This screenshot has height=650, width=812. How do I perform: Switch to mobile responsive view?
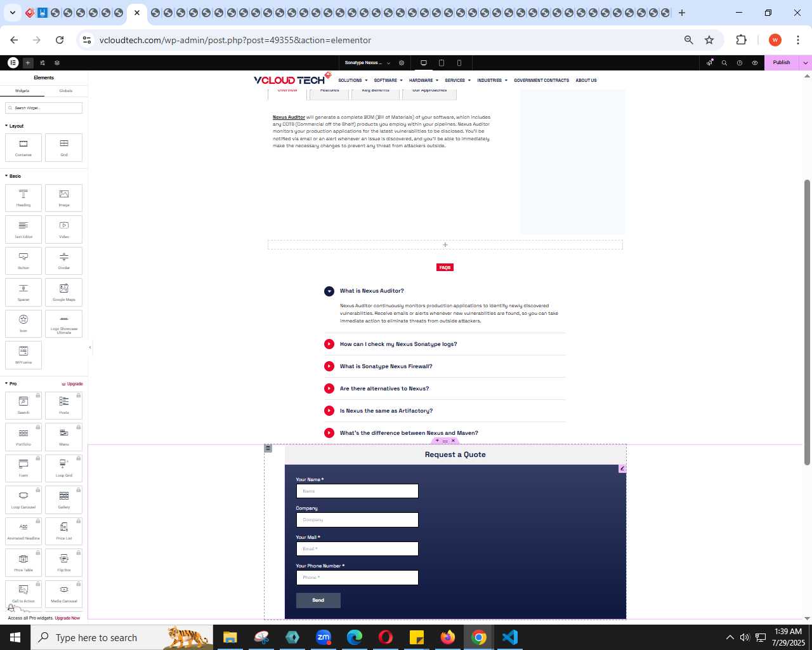459,63
